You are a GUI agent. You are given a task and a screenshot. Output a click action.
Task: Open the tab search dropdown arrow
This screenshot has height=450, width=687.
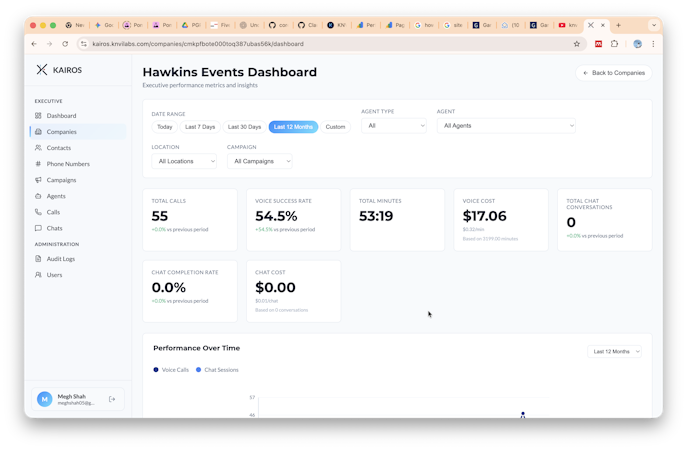pos(654,25)
